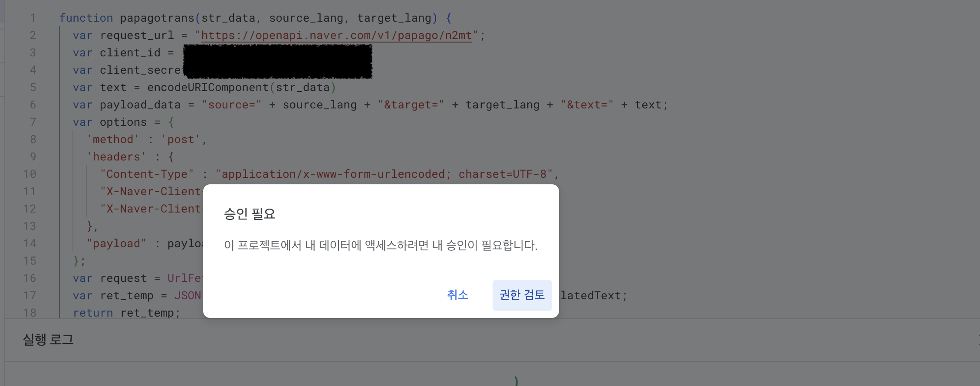The image size is (980, 386).
Task: Click the 승인 필요 dialog title
Action: click(250, 214)
